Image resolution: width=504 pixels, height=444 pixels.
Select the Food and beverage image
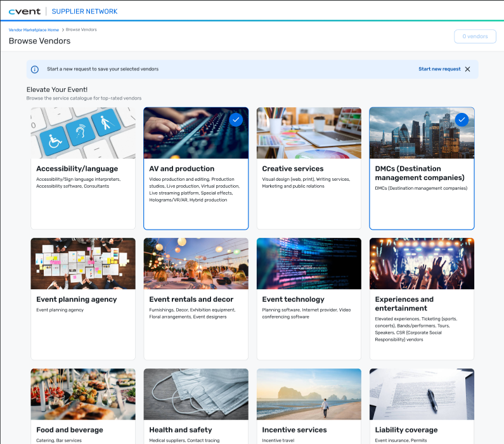coord(83,394)
